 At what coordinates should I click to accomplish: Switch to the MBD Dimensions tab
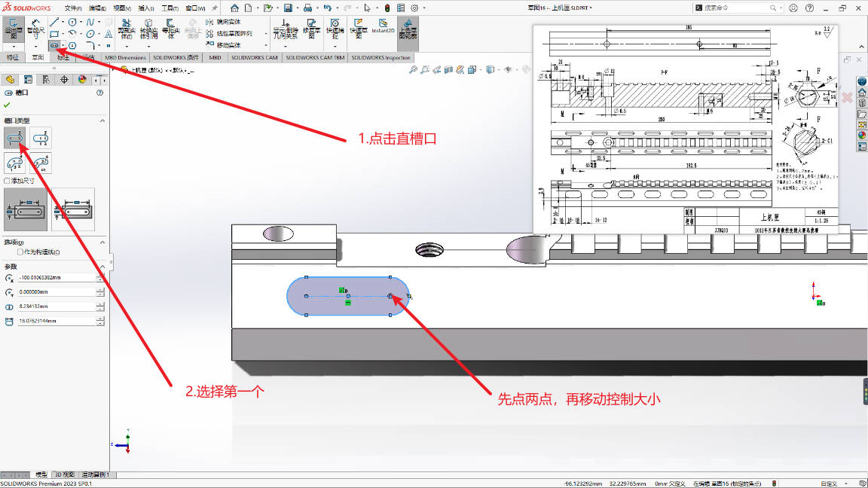coord(125,57)
